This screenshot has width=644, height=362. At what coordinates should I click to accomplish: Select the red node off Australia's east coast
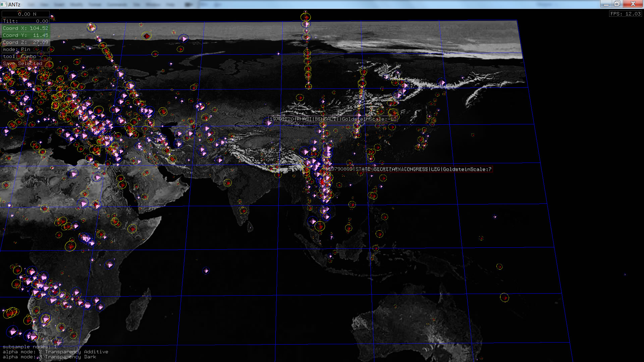pos(504,297)
